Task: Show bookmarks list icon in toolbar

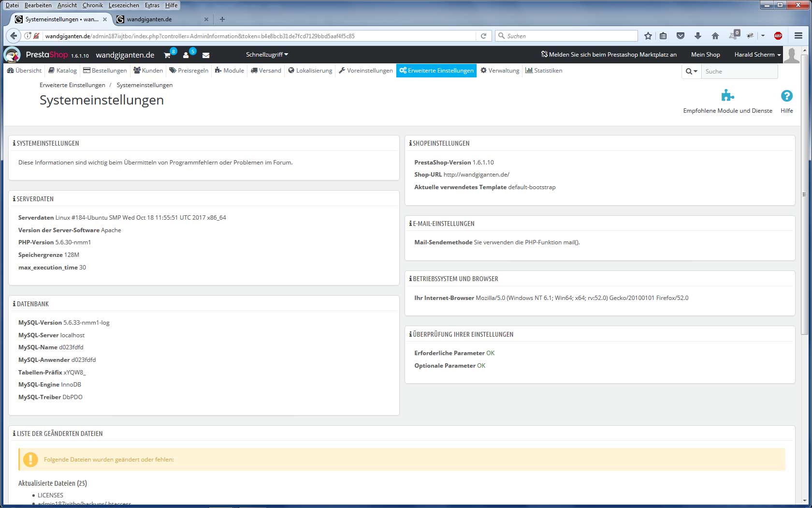Action: [x=663, y=36]
